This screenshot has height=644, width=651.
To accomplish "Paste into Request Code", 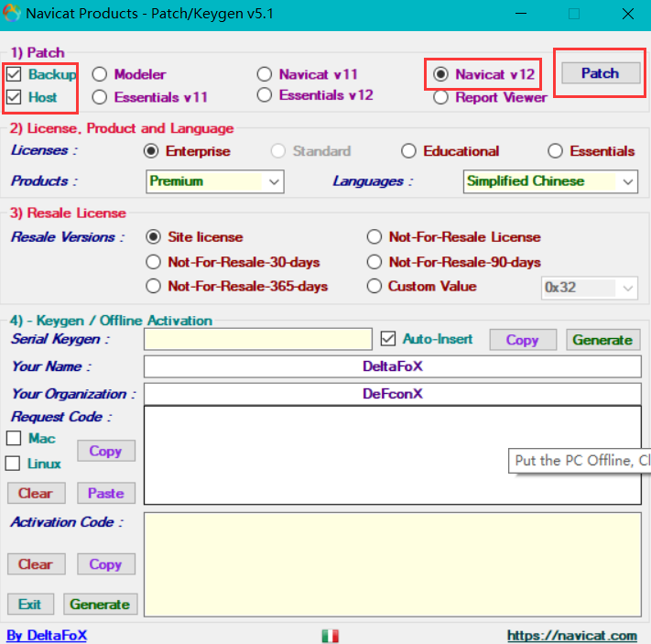I will point(106,493).
